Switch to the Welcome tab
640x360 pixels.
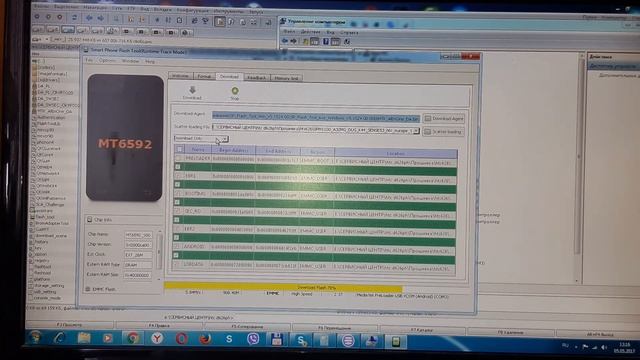tap(180, 76)
